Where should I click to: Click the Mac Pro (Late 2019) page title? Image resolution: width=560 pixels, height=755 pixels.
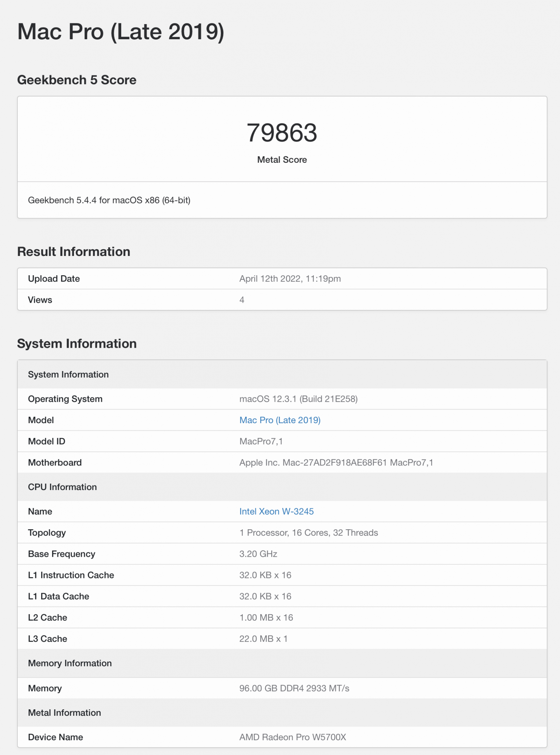121,31
